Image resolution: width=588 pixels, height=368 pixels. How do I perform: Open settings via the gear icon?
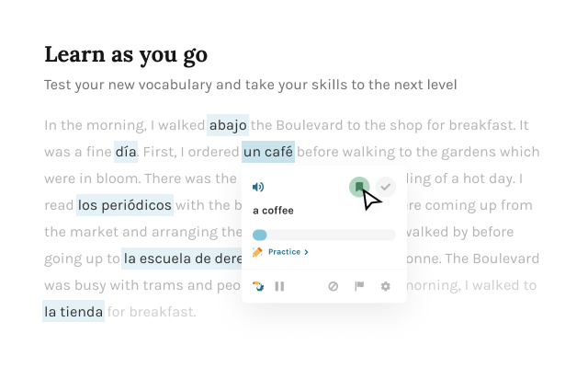coord(386,286)
